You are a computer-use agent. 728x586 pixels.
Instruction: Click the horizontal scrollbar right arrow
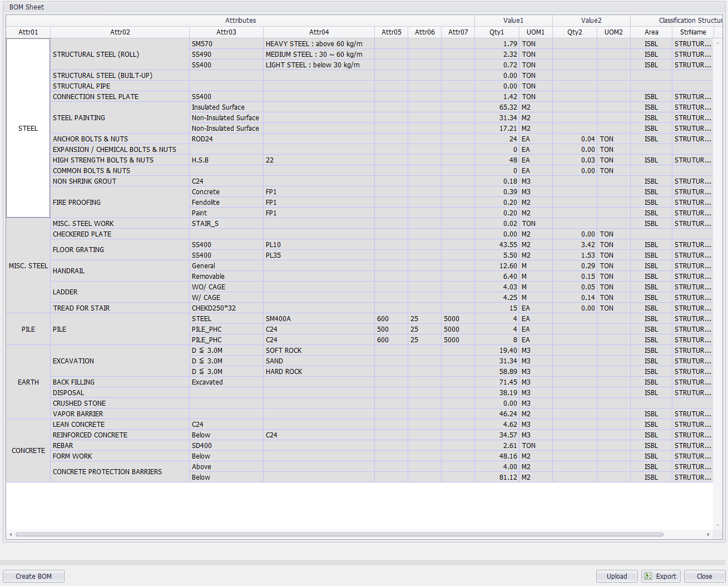click(x=708, y=534)
